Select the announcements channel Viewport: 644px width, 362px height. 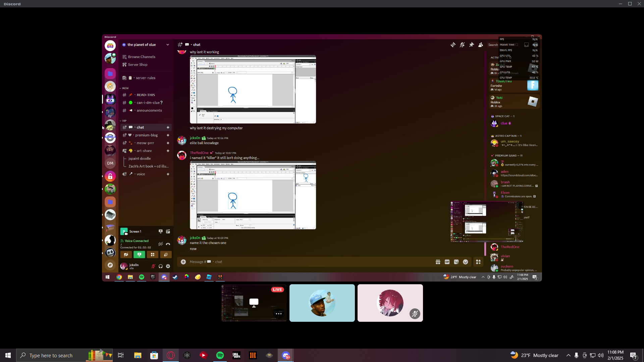click(149, 111)
